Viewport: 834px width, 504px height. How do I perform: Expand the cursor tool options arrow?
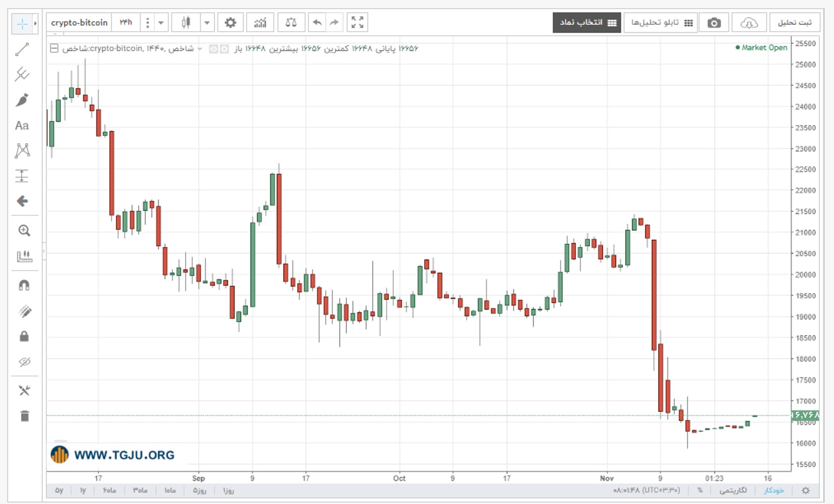[35, 24]
